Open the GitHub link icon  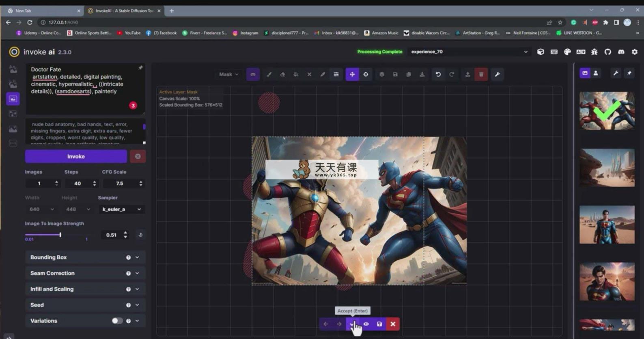click(x=607, y=52)
